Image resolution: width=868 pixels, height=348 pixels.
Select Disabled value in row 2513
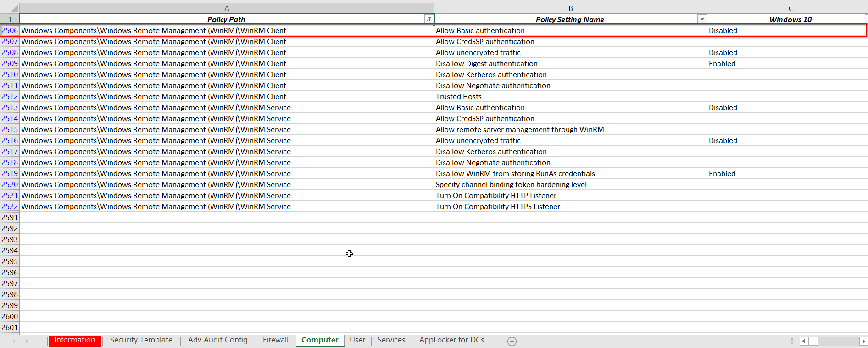pyautogui.click(x=787, y=107)
